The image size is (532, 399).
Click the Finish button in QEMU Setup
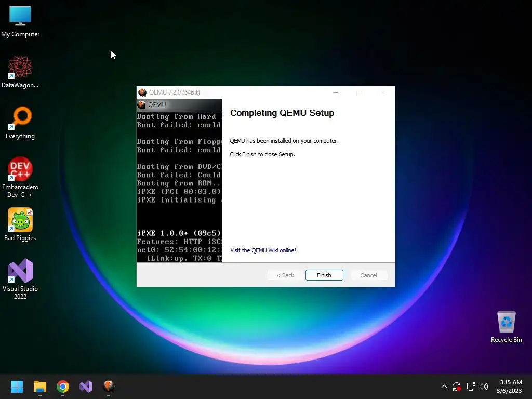pyautogui.click(x=324, y=275)
